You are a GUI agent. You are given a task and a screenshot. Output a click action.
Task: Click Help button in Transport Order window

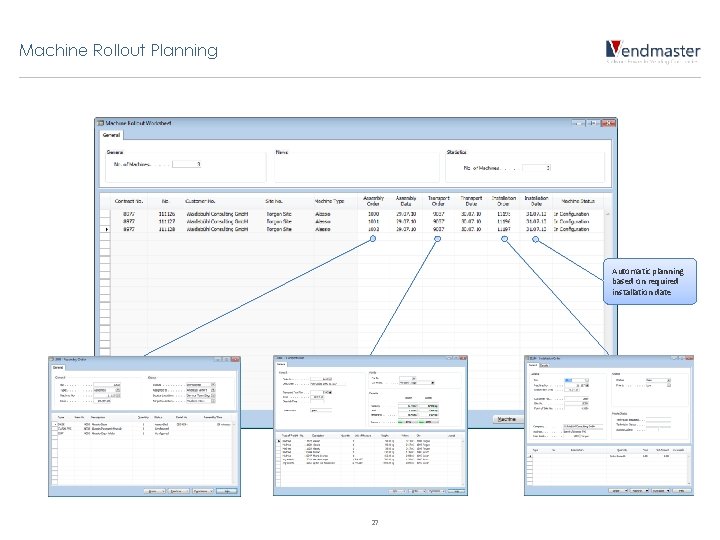click(456, 491)
